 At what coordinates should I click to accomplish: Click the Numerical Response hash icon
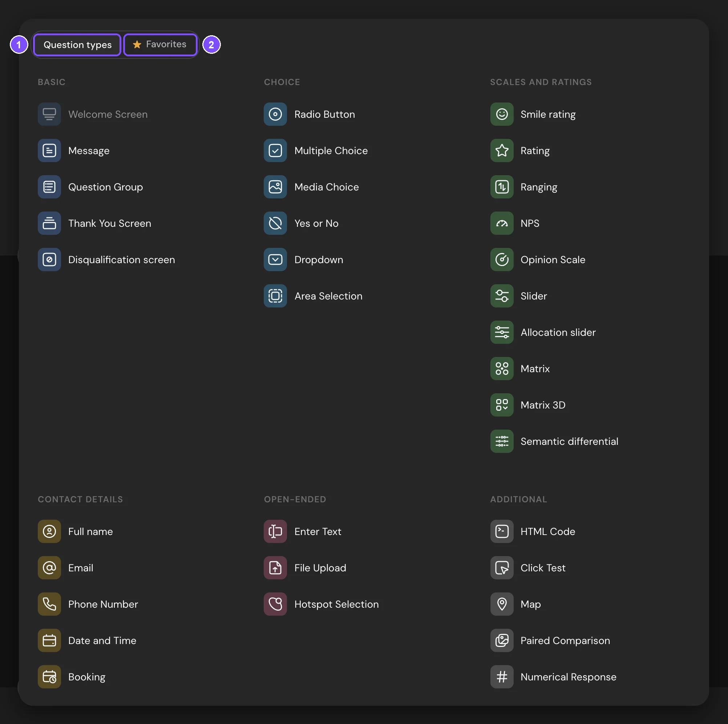tap(502, 676)
